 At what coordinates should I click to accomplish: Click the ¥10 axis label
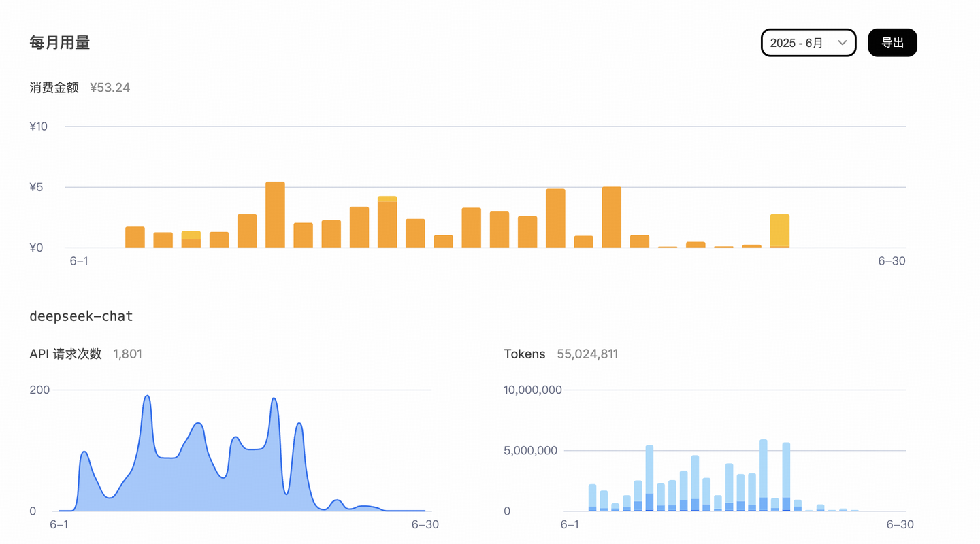[38, 126]
